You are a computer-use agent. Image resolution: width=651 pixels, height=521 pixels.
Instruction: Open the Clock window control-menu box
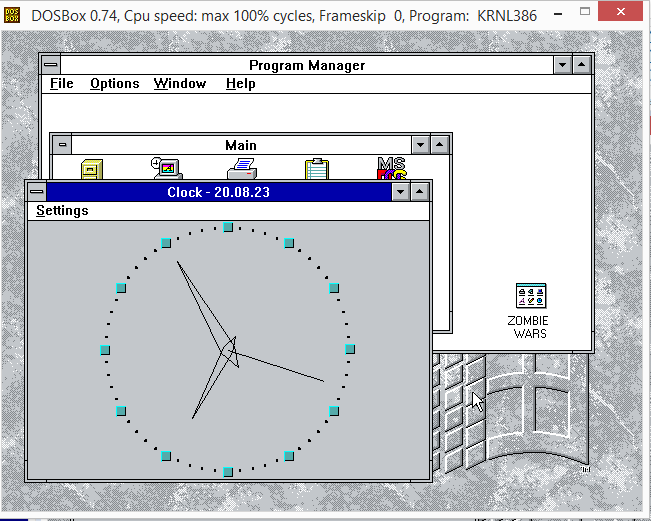coord(37,192)
